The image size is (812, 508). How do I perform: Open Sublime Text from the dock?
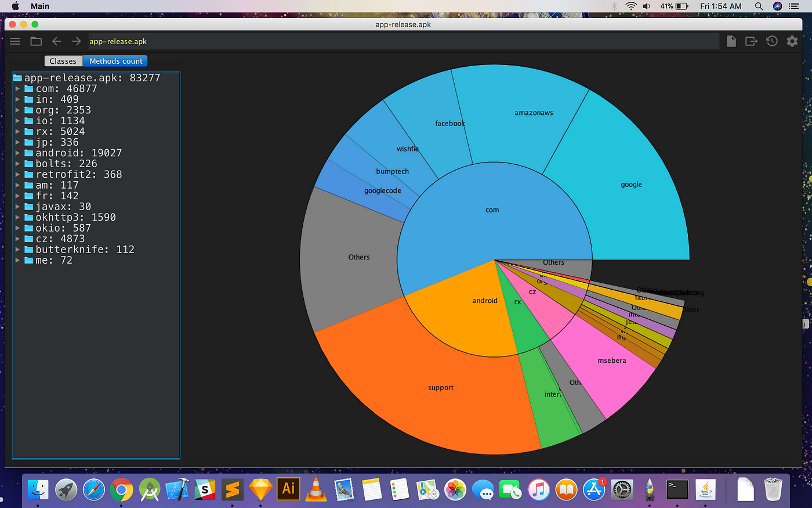(x=232, y=490)
